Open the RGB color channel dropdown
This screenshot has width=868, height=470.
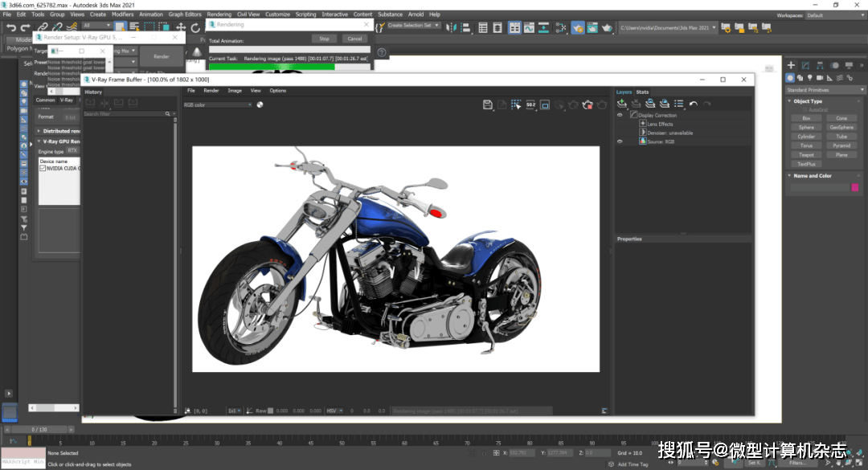[218, 104]
